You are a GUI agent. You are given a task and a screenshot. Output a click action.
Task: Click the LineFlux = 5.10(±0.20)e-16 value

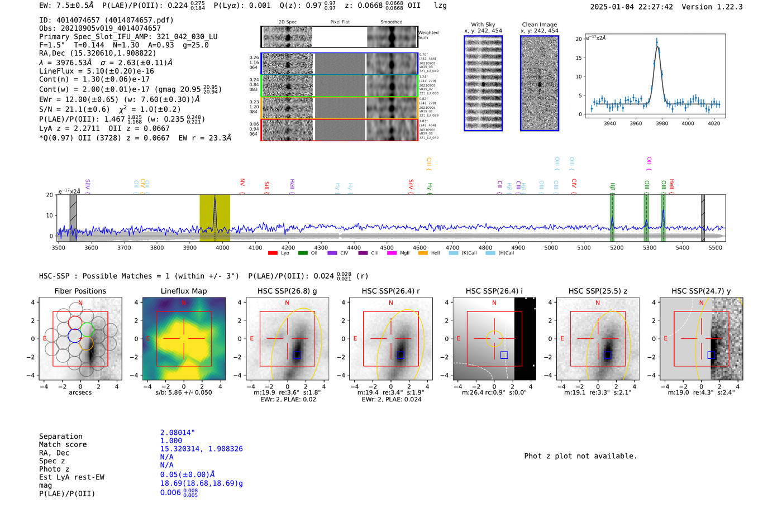point(97,71)
